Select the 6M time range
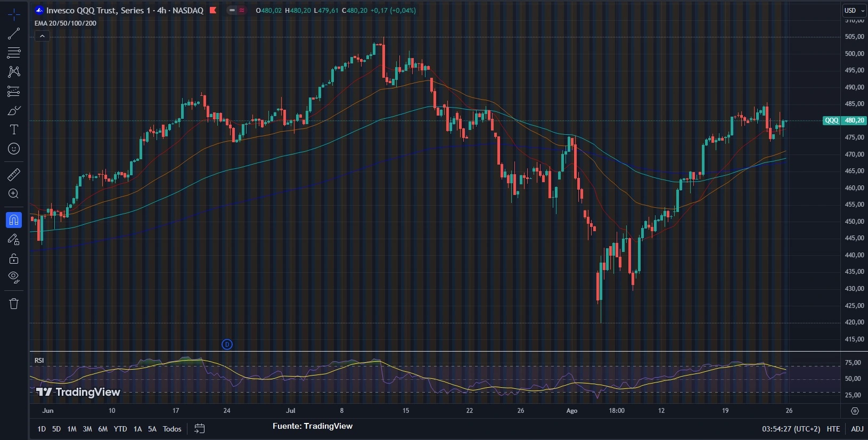This screenshot has width=868, height=440. click(x=103, y=429)
